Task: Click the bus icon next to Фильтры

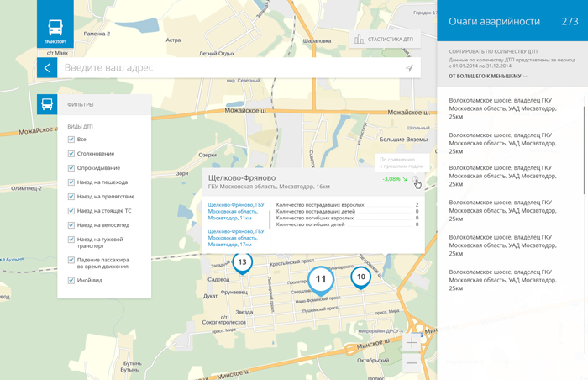Action: click(x=47, y=105)
